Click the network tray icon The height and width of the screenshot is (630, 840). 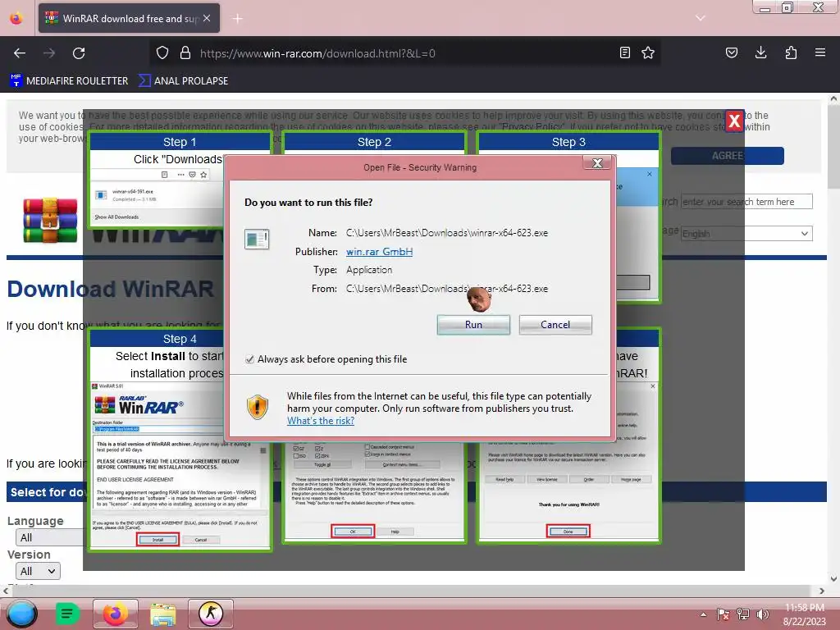coord(743,614)
